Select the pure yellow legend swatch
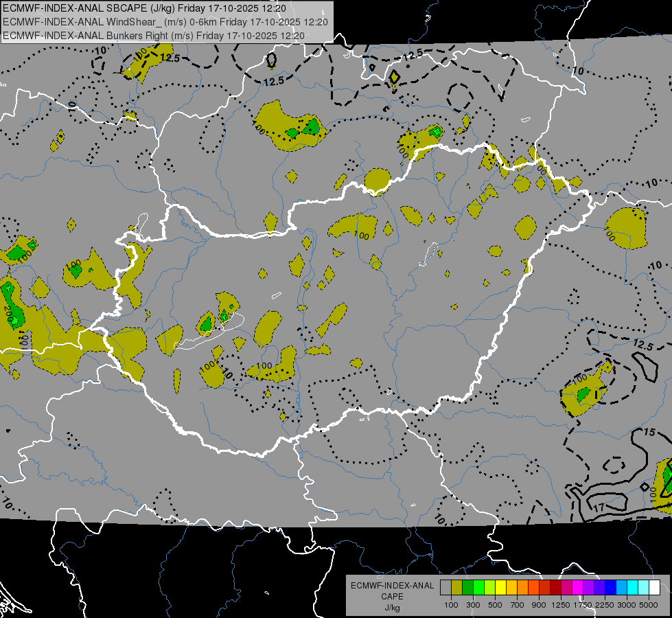Screen dimensions: 672x618 pyautogui.click(x=500, y=588)
